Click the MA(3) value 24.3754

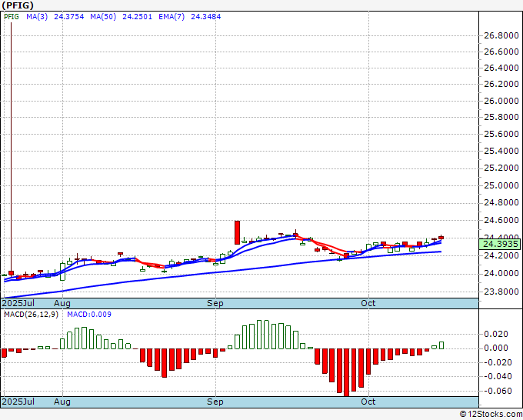[68, 17]
